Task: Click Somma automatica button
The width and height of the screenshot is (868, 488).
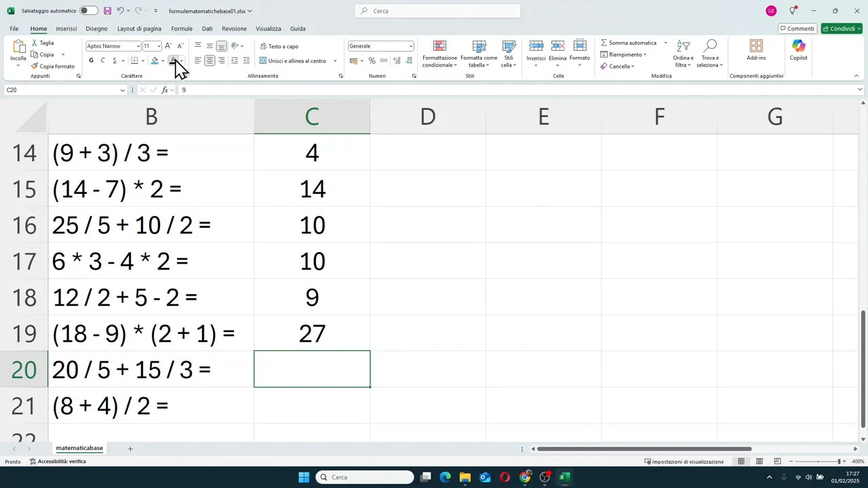Action: [629, 43]
